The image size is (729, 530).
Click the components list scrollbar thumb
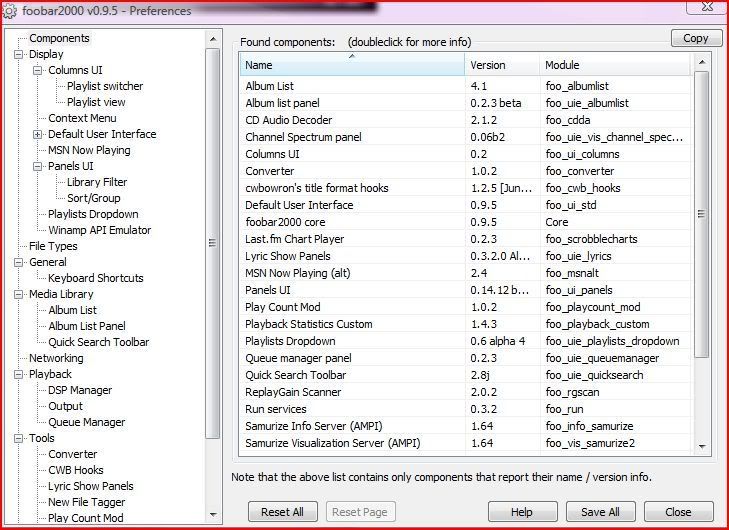(x=702, y=214)
